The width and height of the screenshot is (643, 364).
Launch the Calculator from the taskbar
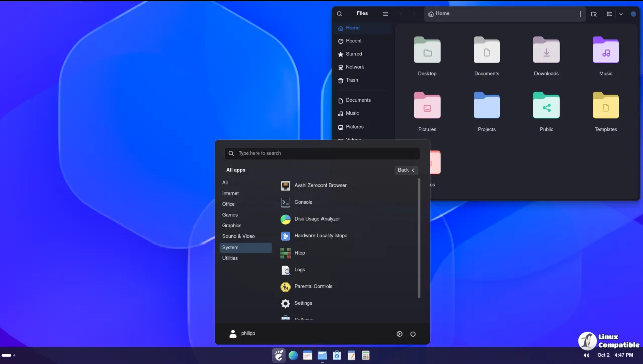click(x=366, y=355)
